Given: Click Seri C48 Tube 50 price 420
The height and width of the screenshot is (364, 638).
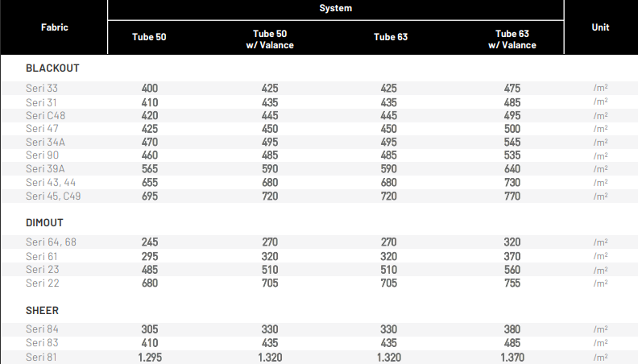Looking at the screenshot, I should (150, 115).
